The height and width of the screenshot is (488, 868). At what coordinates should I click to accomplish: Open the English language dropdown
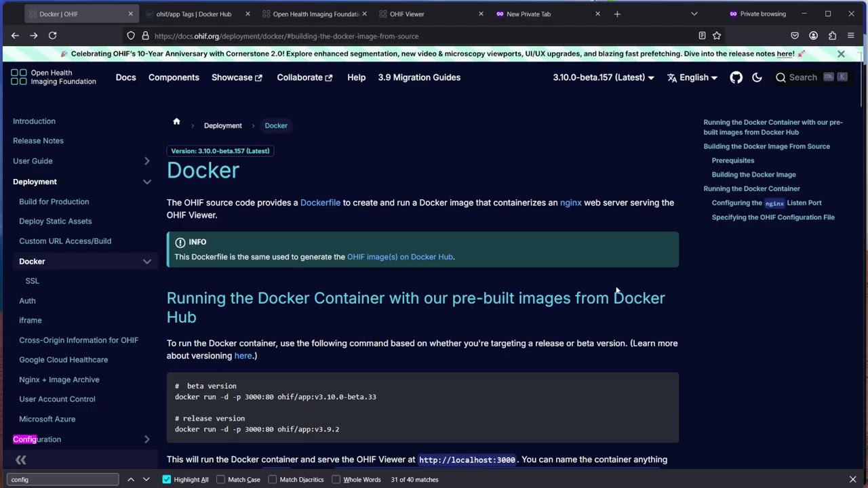coord(692,77)
